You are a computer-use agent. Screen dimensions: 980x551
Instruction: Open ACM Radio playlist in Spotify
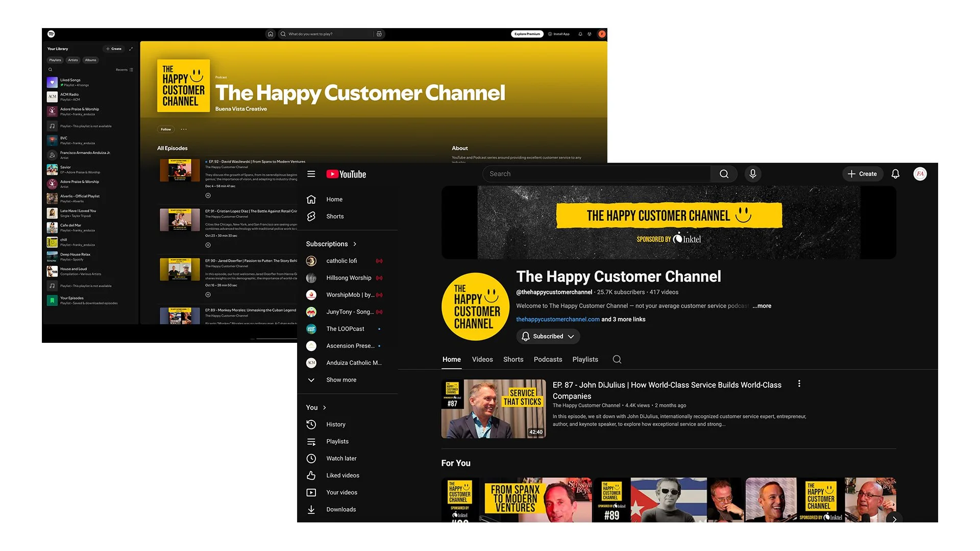tap(90, 97)
